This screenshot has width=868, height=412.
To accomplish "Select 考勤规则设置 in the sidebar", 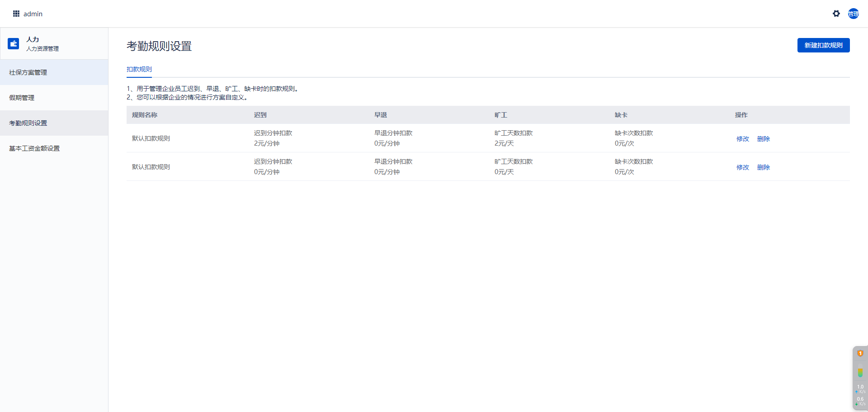I will (x=28, y=123).
